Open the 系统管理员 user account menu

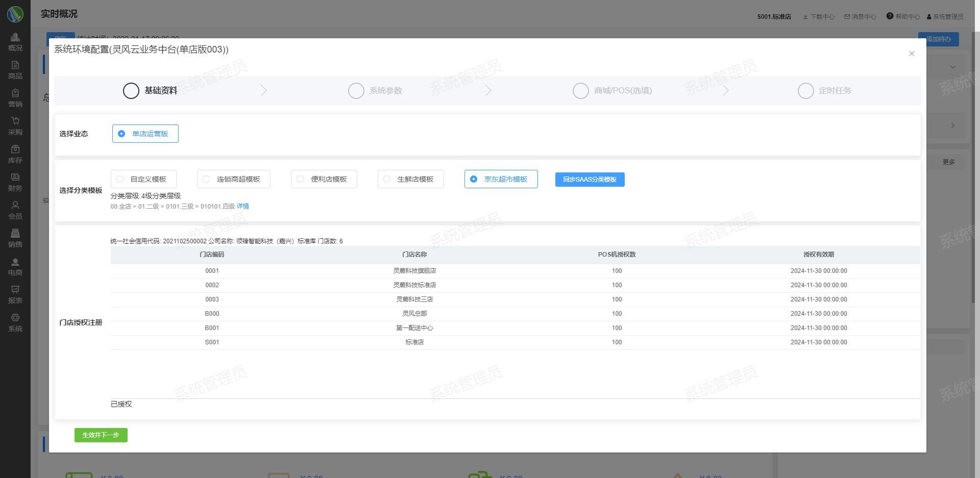[945, 17]
